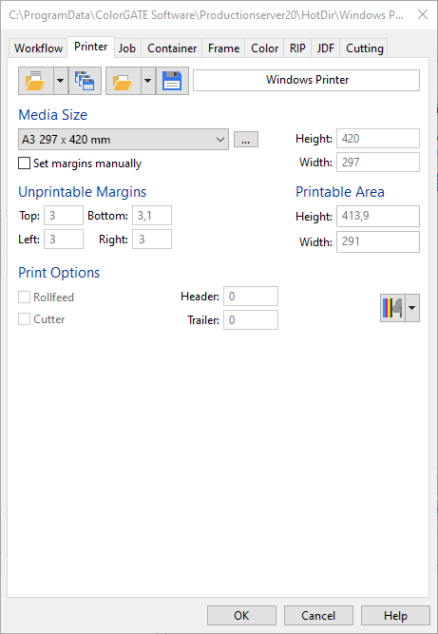
Task: Save settings with the blue floppy disk icon
Action: click(x=172, y=81)
